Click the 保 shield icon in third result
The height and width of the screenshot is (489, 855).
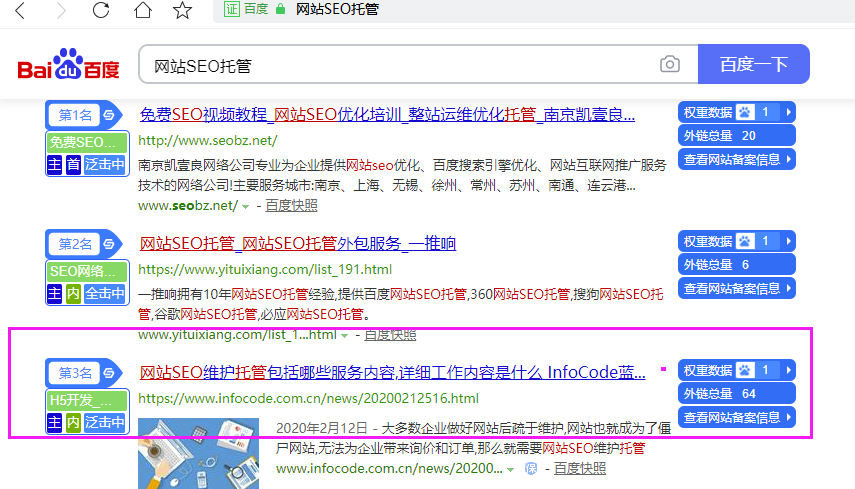[x=531, y=468]
